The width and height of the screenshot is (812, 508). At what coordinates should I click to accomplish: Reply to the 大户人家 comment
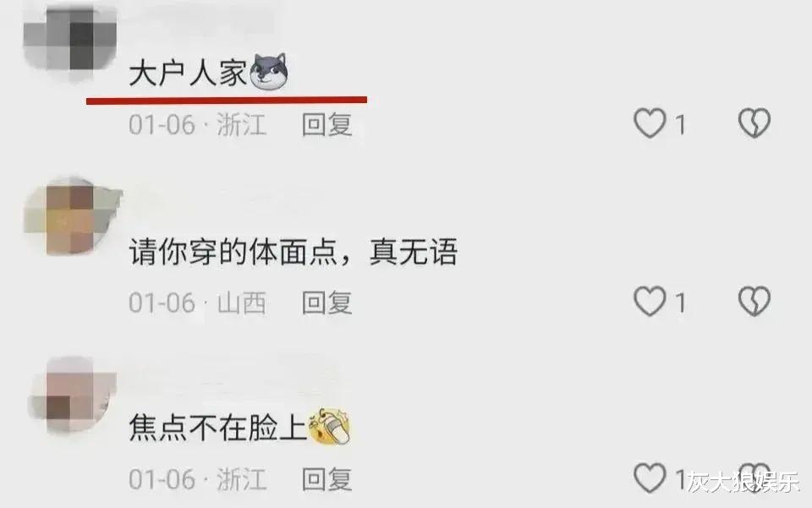click(x=326, y=124)
